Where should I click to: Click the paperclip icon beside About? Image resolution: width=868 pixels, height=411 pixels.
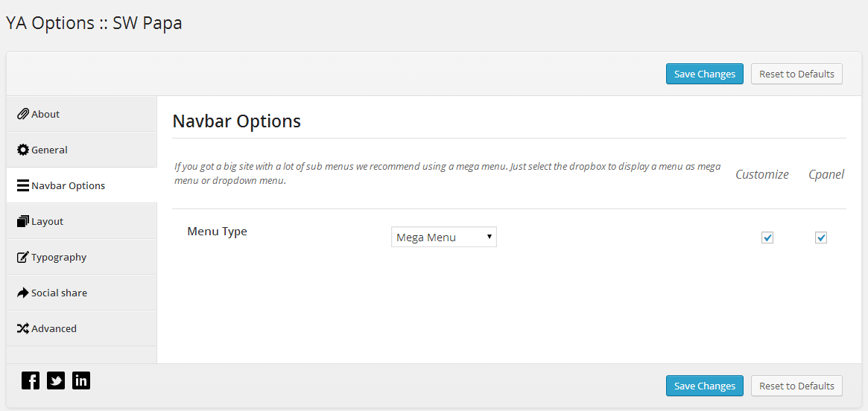pyautogui.click(x=22, y=114)
